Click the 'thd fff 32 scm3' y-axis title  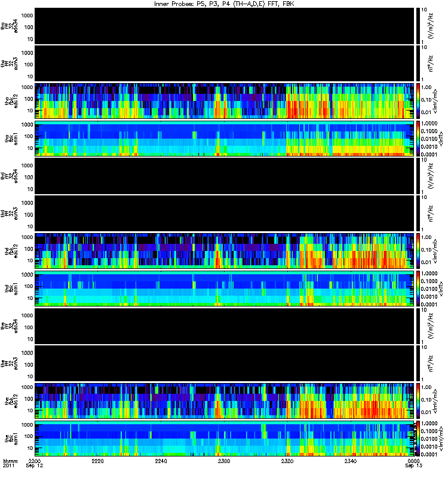9,213
